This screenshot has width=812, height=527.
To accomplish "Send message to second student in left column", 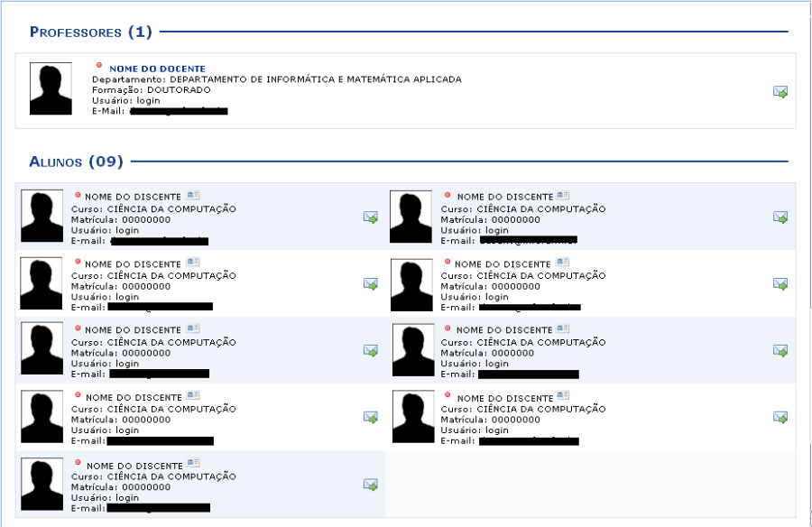I will click(x=370, y=284).
